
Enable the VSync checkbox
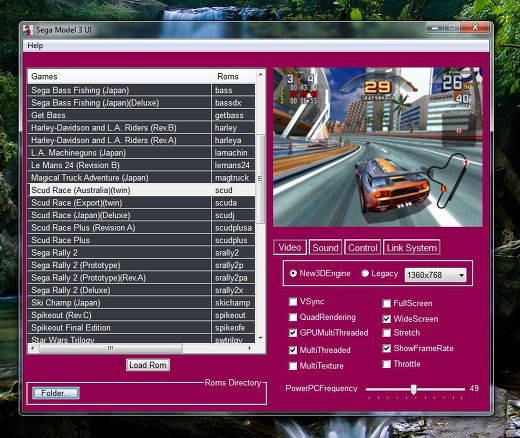click(293, 302)
